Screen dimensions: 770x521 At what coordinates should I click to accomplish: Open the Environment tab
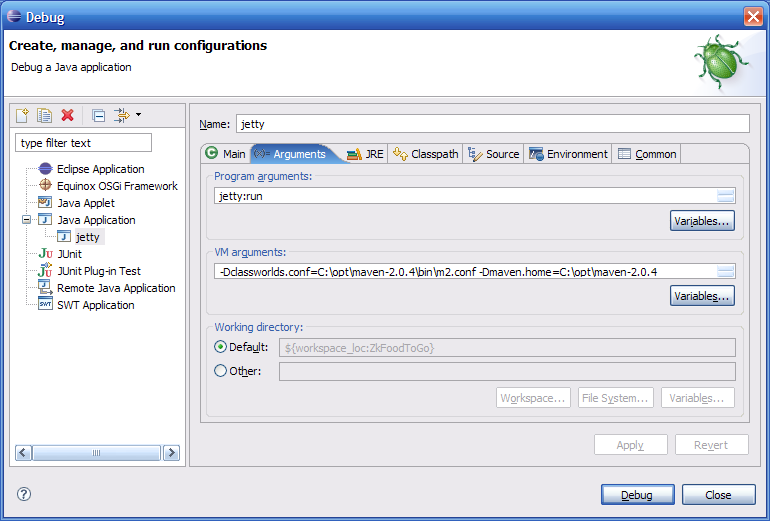pyautogui.click(x=568, y=154)
